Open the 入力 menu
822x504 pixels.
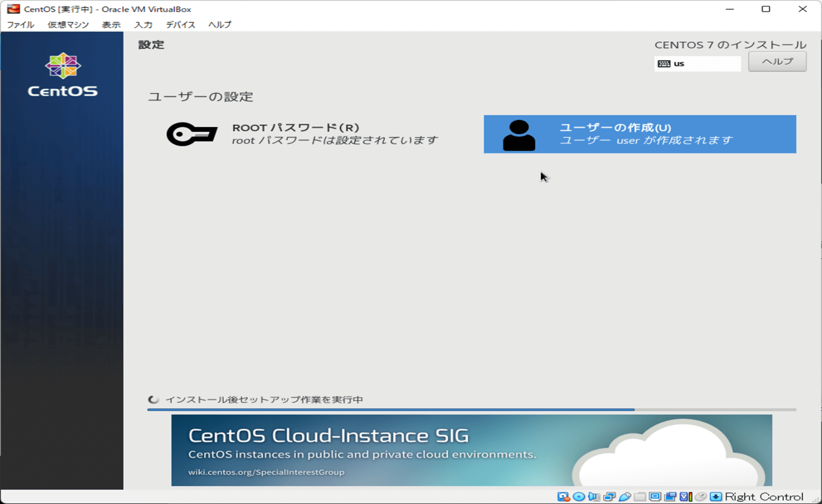143,25
